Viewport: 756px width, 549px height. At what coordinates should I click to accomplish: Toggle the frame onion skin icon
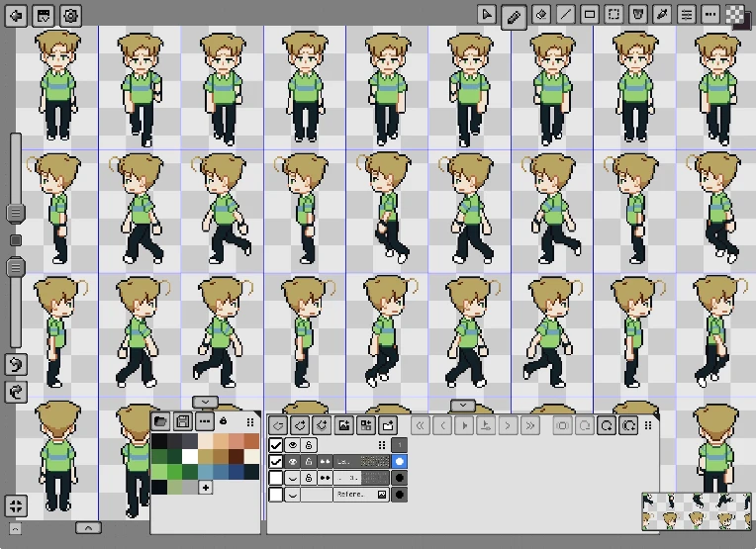pyautogui.click(x=562, y=425)
